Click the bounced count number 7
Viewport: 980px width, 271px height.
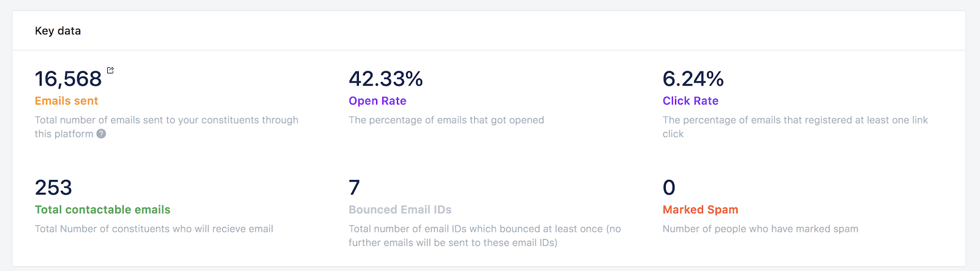[354, 188]
